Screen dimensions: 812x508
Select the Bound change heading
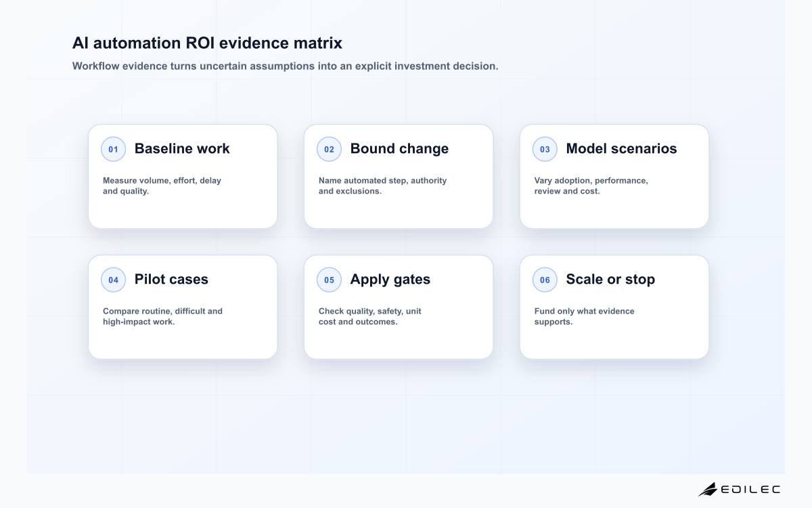[399, 148]
